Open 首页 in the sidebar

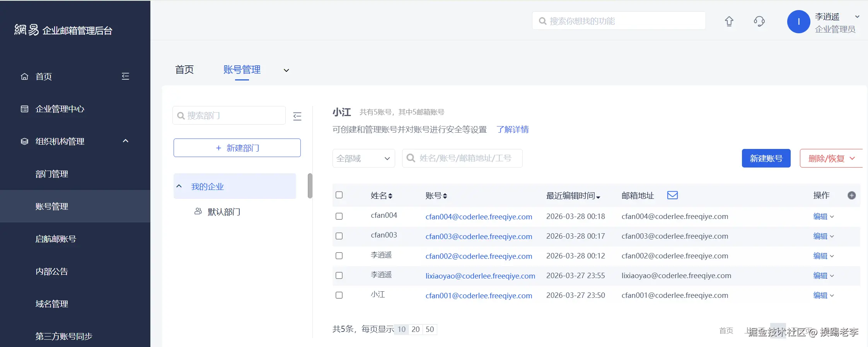[x=44, y=77]
